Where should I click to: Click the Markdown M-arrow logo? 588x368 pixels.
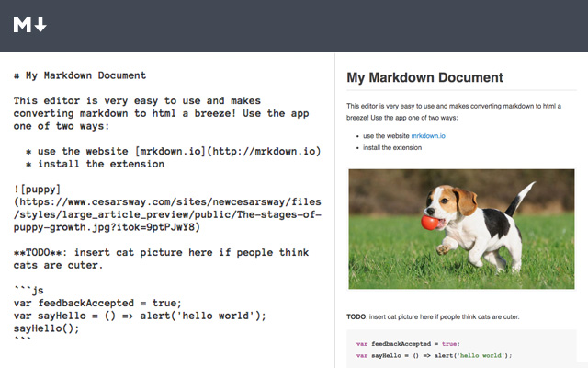(x=30, y=25)
